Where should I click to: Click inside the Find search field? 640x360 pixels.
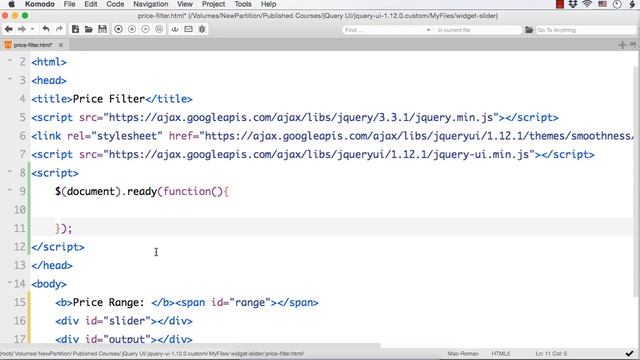tap(384, 30)
